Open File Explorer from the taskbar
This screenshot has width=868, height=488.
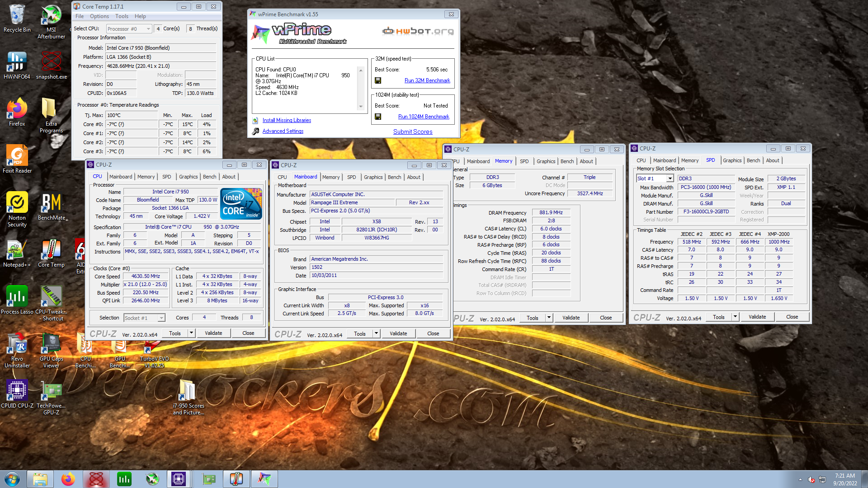click(x=40, y=479)
